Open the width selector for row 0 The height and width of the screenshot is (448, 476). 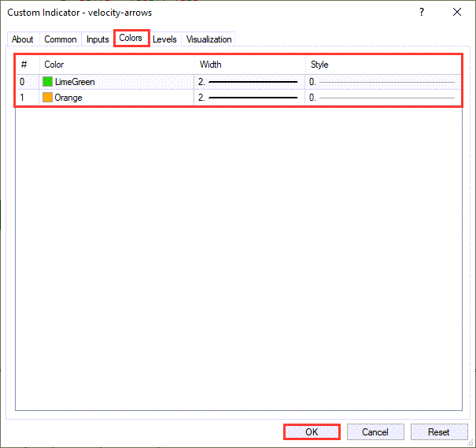[x=249, y=82]
